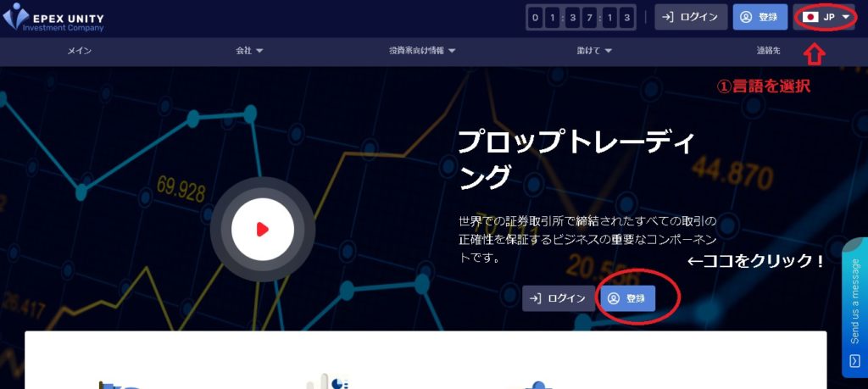Expand the 会社 dropdown menu

[249, 50]
